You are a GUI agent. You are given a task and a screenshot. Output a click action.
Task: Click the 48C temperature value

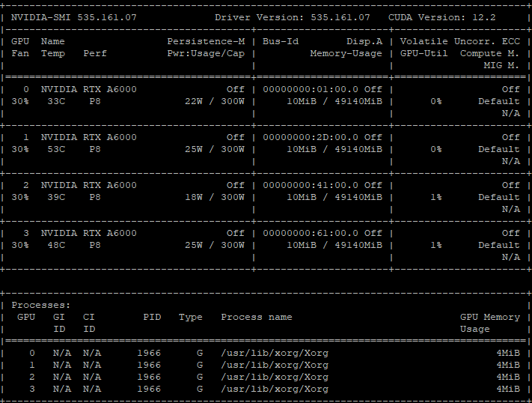point(56,245)
